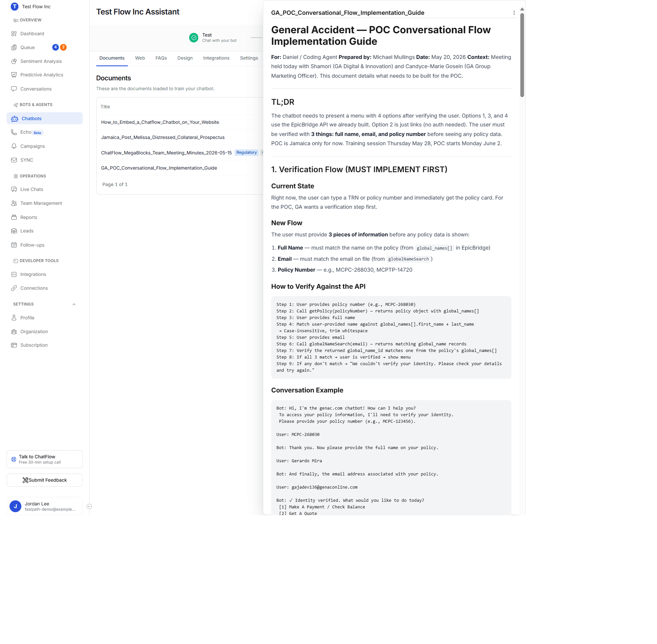
Task: Open the chatbot Settings tab
Action: click(249, 58)
